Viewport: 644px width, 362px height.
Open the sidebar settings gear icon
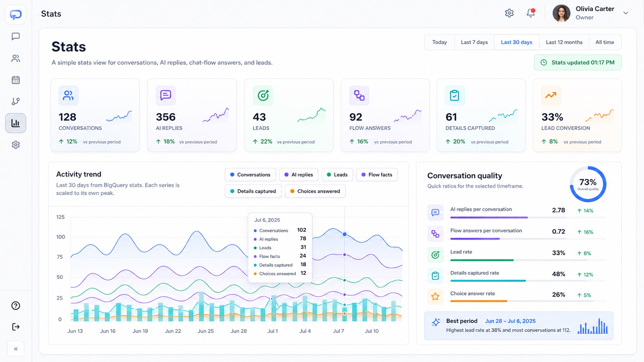(15, 145)
